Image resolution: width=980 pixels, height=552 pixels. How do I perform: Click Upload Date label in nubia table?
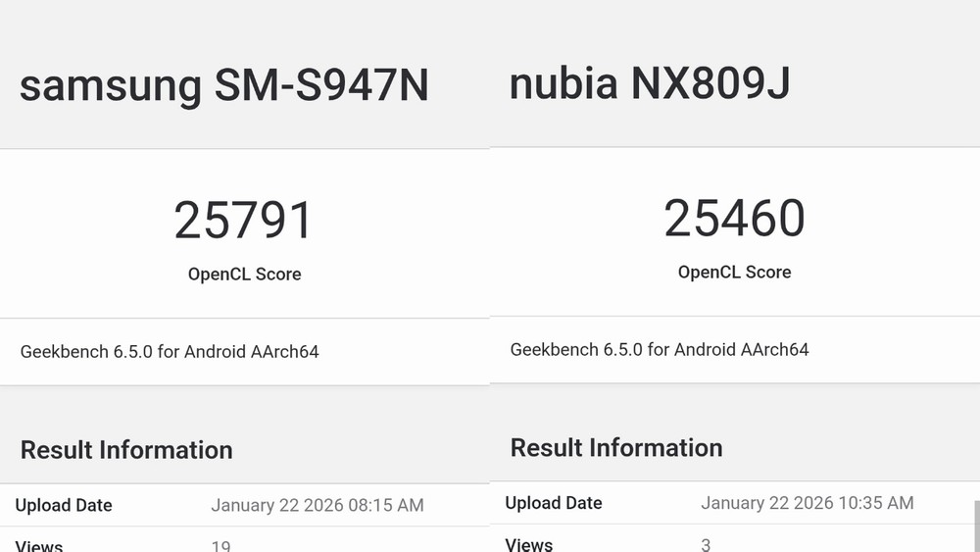pos(554,503)
